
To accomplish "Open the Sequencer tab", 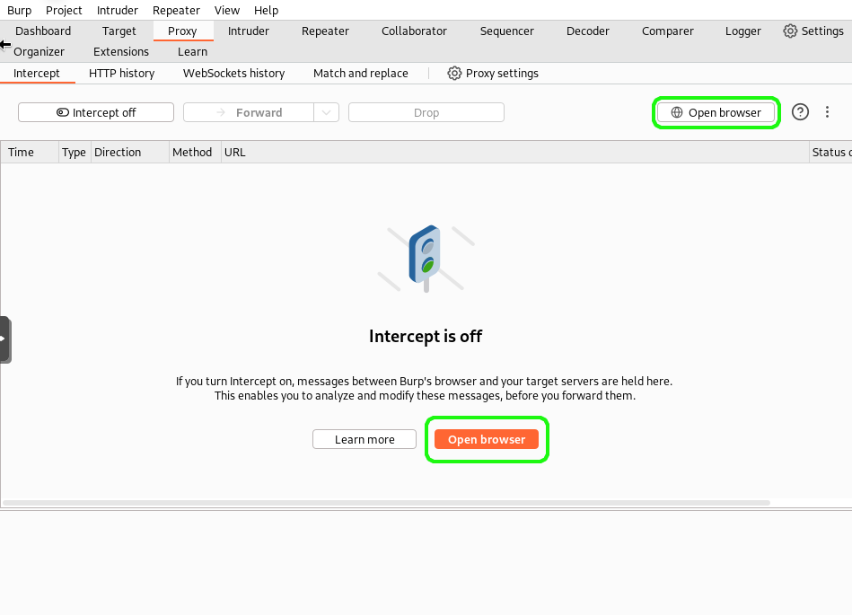I will click(506, 31).
